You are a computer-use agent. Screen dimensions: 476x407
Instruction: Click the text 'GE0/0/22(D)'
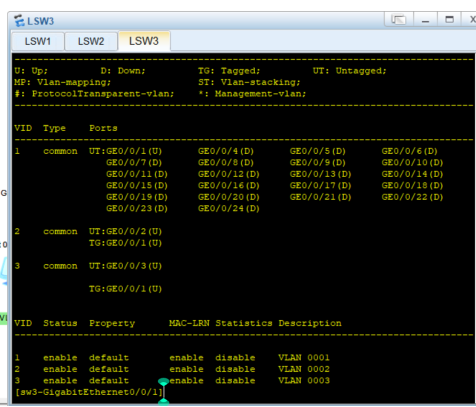tap(412, 197)
